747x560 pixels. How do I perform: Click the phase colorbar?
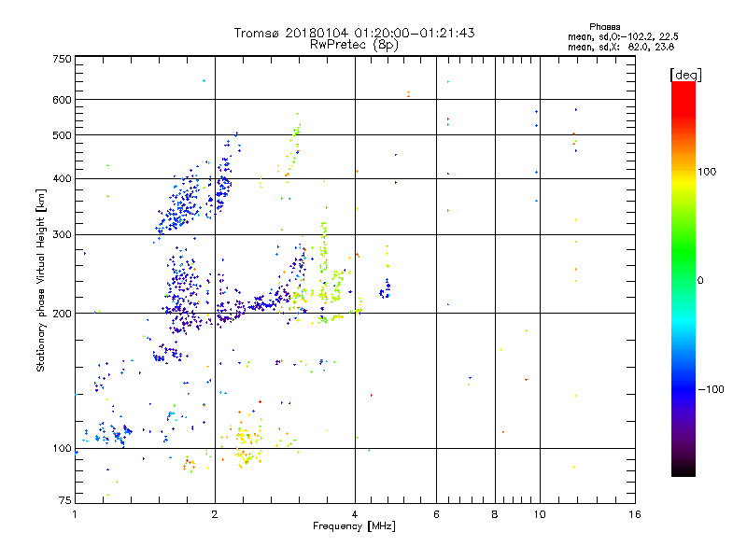684,278
